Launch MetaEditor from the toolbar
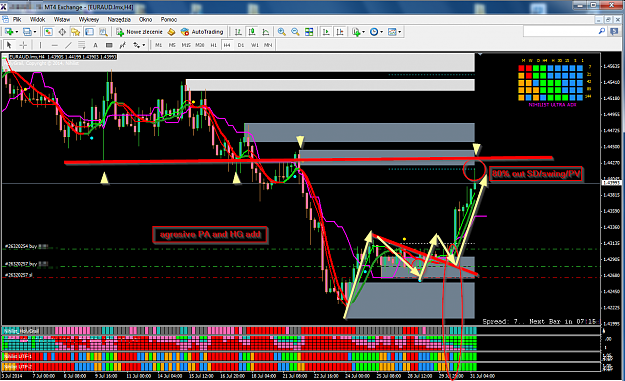Image resolution: width=625 pixels, height=381 pixels. pyautogui.click(x=171, y=32)
